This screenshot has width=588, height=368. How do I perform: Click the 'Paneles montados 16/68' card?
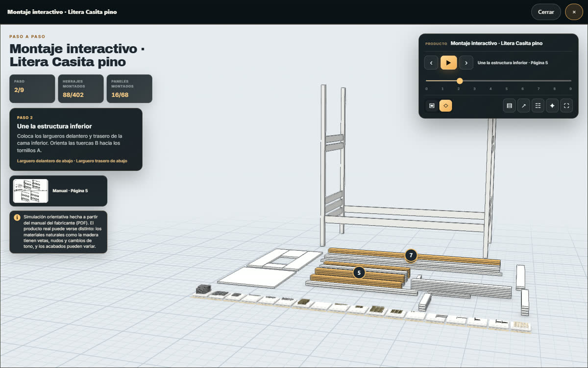click(x=129, y=89)
